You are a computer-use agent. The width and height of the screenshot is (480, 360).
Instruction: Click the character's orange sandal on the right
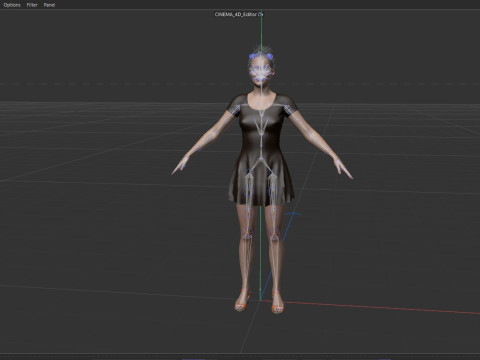[x=277, y=302]
